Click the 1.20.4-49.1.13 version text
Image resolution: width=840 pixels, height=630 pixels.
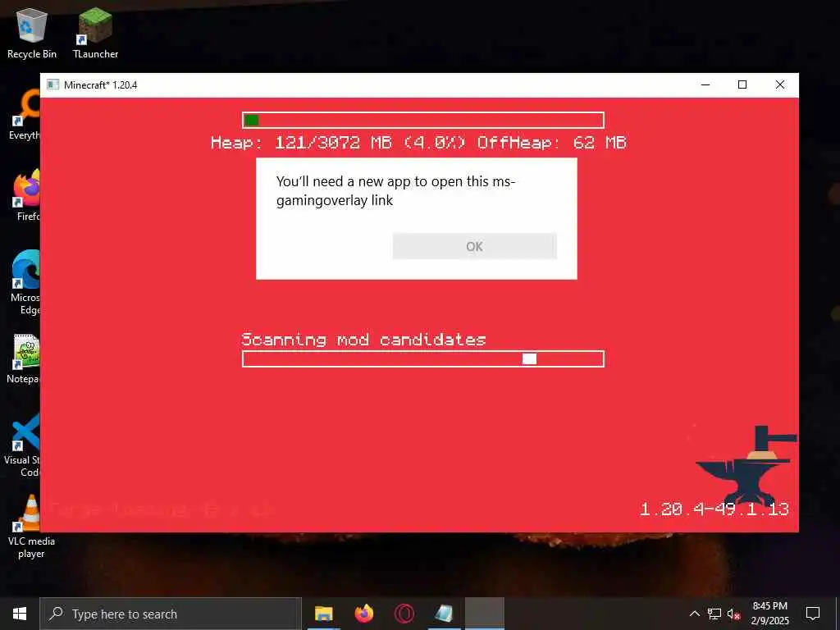pos(714,509)
